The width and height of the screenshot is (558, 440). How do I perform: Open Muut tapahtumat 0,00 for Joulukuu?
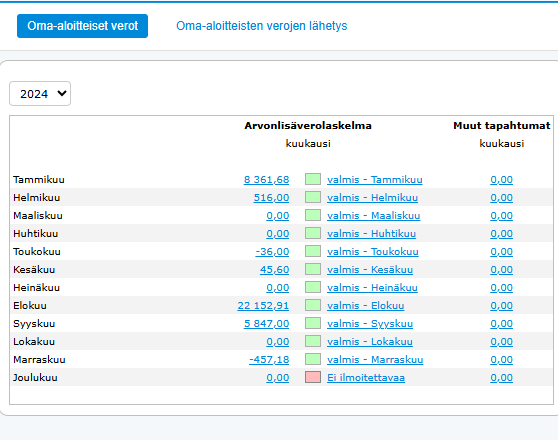pyautogui.click(x=501, y=378)
